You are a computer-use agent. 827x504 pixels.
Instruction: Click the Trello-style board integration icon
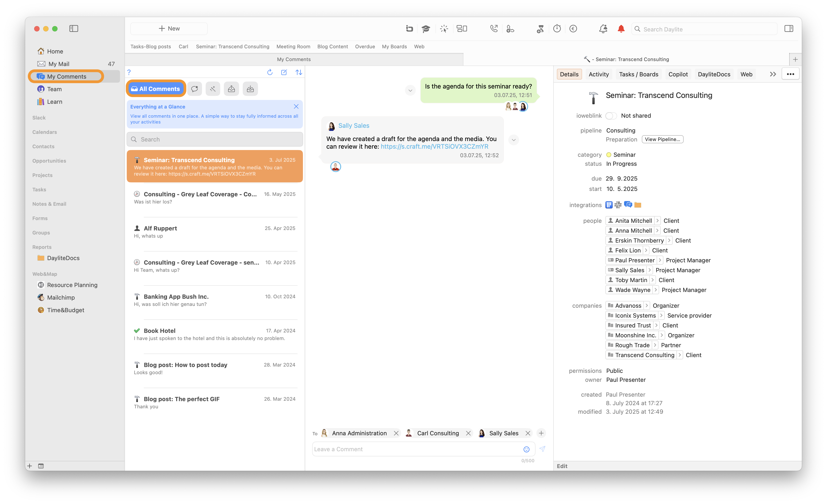[609, 205]
